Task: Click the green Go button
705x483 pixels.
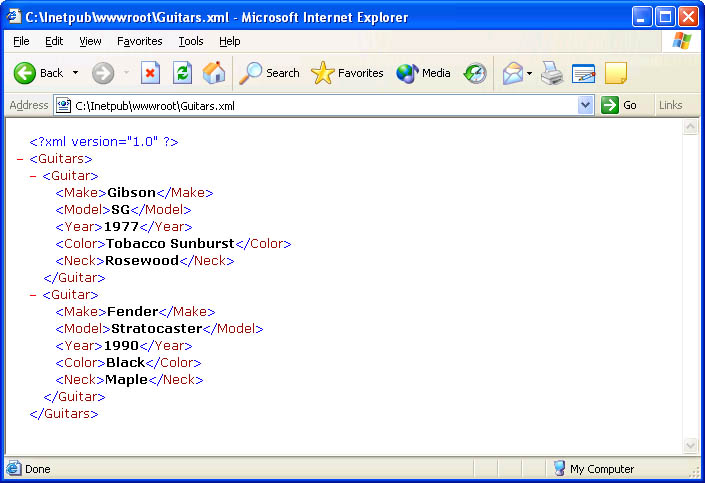Action: (x=619, y=105)
